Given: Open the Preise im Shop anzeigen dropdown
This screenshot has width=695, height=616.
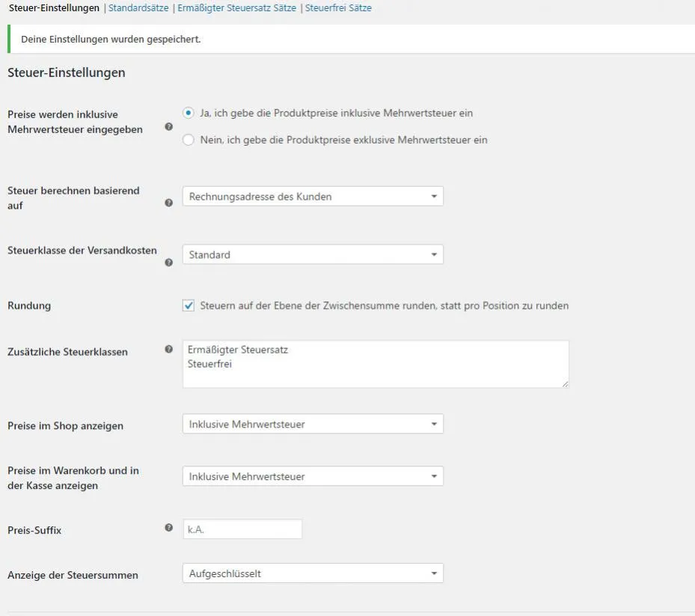Looking at the screenshot, I should (313, 424).
